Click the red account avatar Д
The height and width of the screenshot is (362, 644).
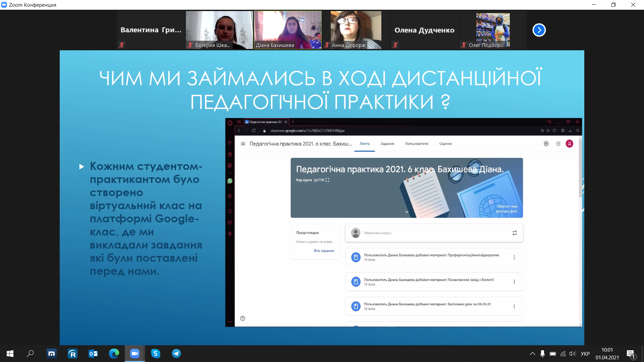570,144
